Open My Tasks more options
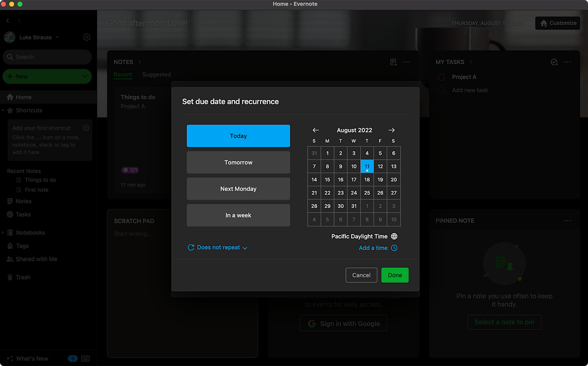The width and height of the screenshot is (588, 366). (x=568, y=62)
